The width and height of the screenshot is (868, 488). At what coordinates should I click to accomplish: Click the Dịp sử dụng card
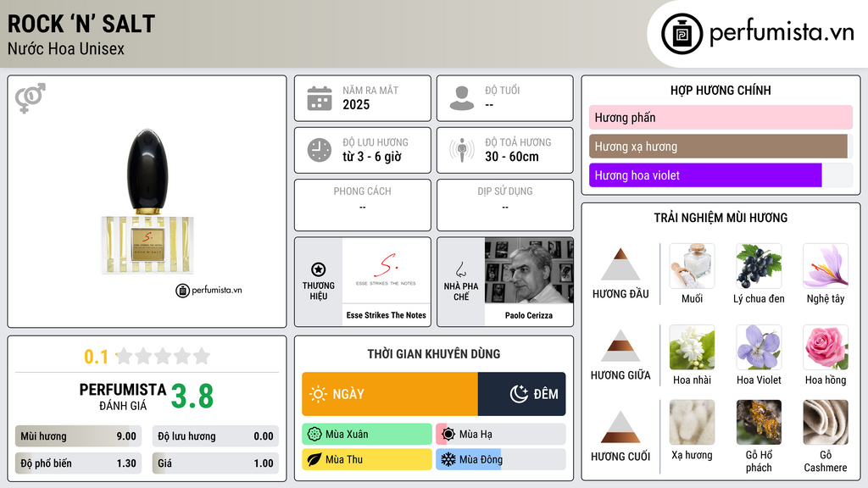coord(505,205)
